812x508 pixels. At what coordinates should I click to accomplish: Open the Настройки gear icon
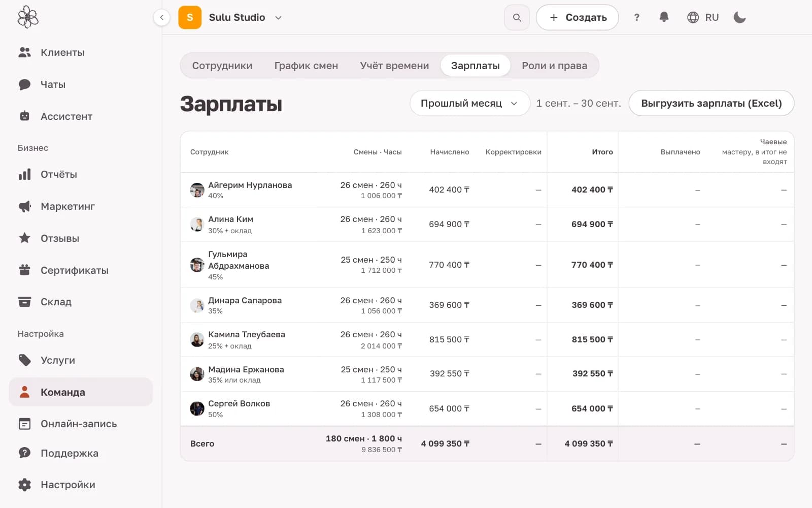point(24,485)
